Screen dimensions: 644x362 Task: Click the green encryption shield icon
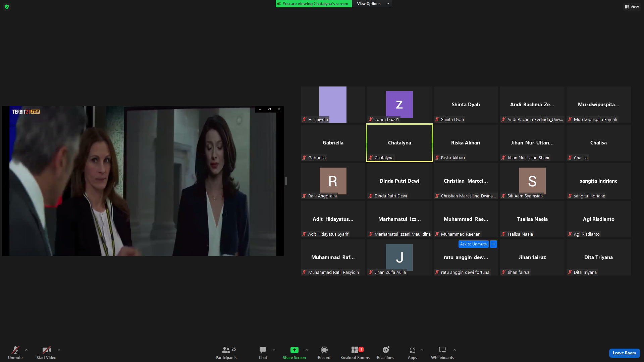coord(7,7)
